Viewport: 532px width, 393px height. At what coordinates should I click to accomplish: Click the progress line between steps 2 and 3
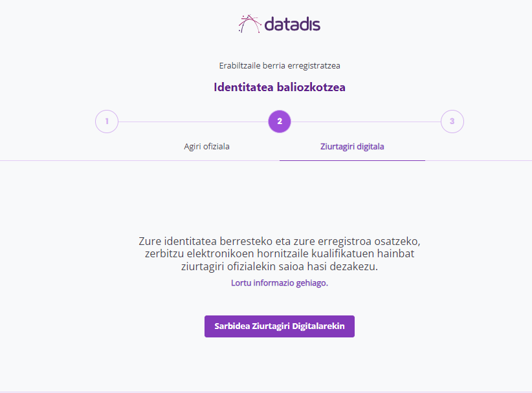(x=366, y=122)
